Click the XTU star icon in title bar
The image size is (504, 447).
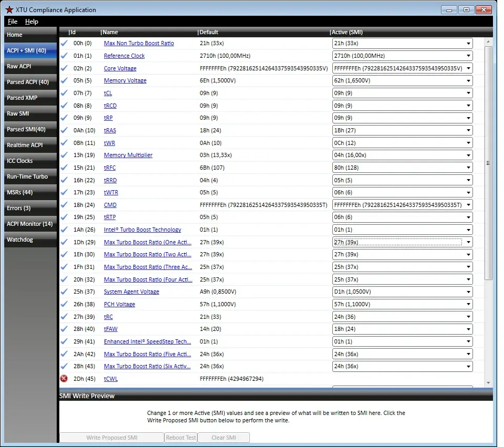point(9,9)
